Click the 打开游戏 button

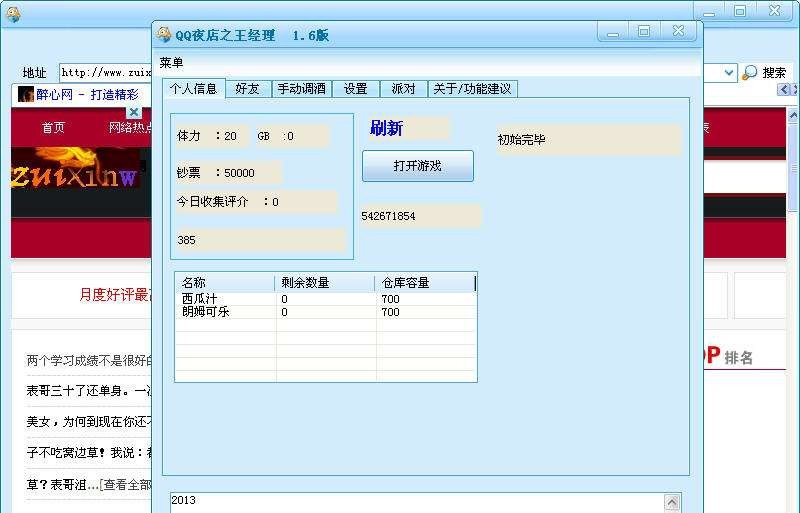pyautogui.click(x=418, y=166)
